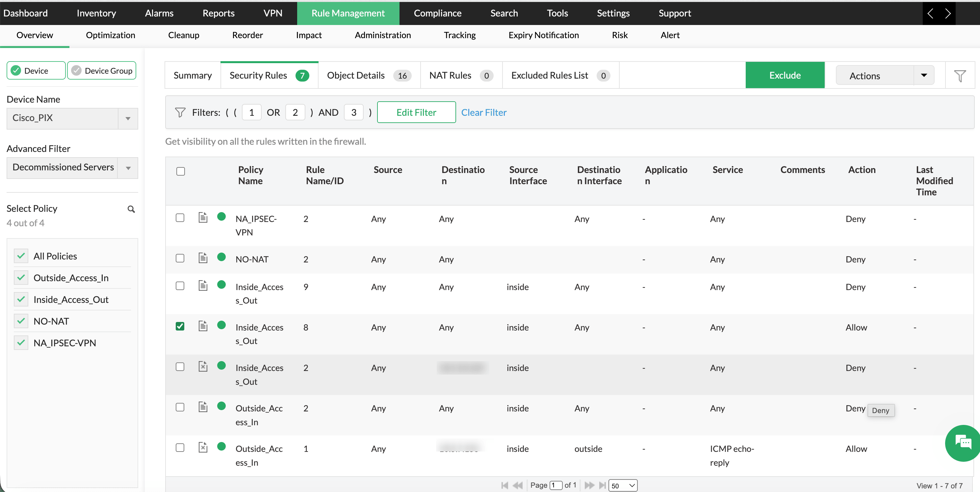980x492 pixels.
Task: Switch to the Object Details tab
Action: click(369, 75)
